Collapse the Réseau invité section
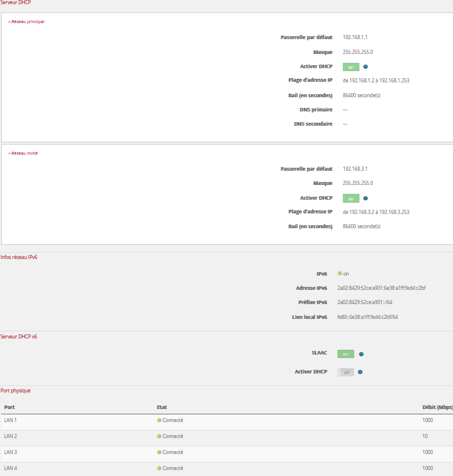The width and height of the screenshot is (453, 476). click(x=24, y=153)
